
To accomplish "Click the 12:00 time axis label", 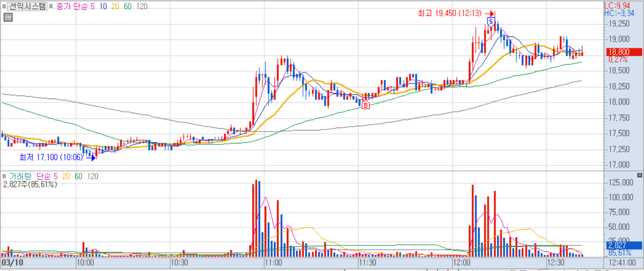I will [x=462, y=263].
